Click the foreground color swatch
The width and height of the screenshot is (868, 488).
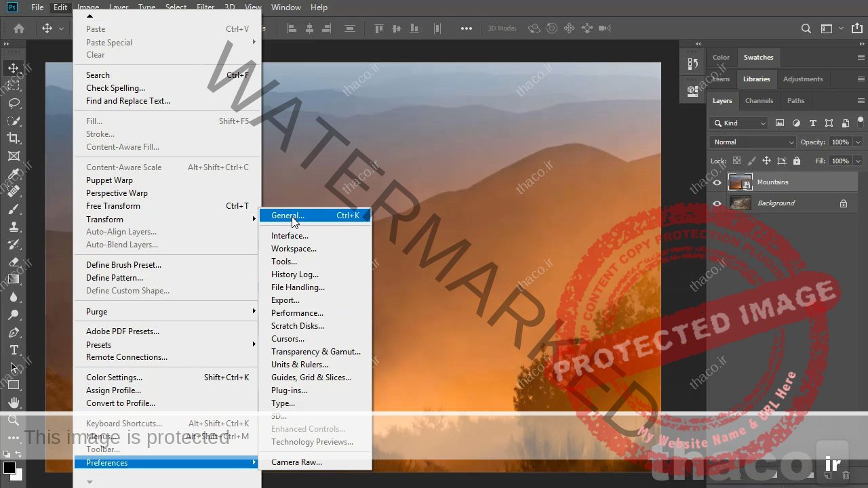9,468
